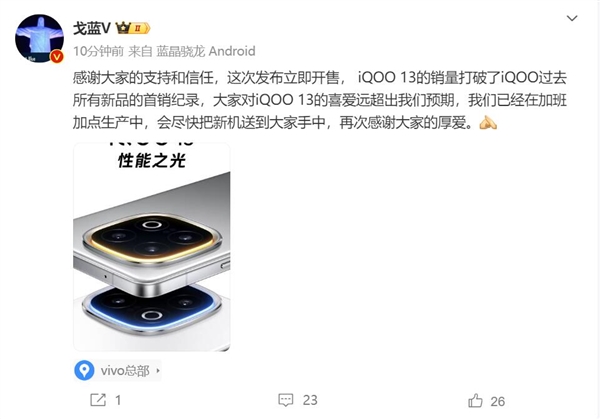This screenshot has height=419, width=600.
Task: Open the vivo总部 location tag
Action: point(117,370)
